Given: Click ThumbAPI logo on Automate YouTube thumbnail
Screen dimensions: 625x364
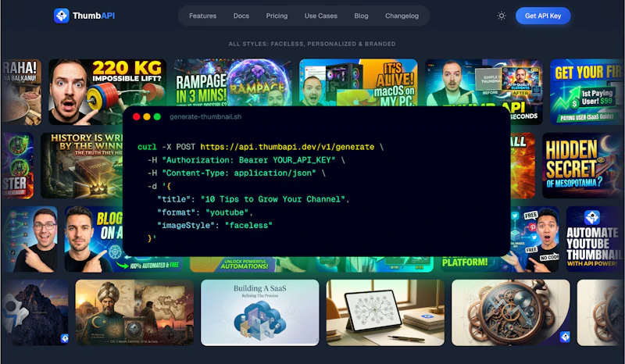Looking at the screenshot, I should [x=592, y=217].
